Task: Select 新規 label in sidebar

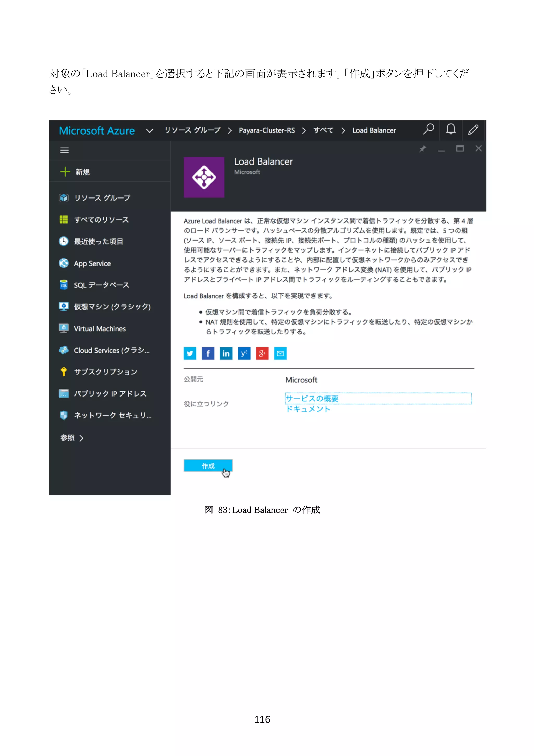Action: pos(83,172)
